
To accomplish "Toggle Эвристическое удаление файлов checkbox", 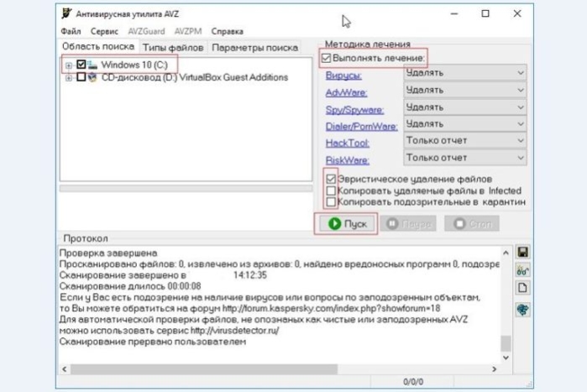I will tap(331, 179).
